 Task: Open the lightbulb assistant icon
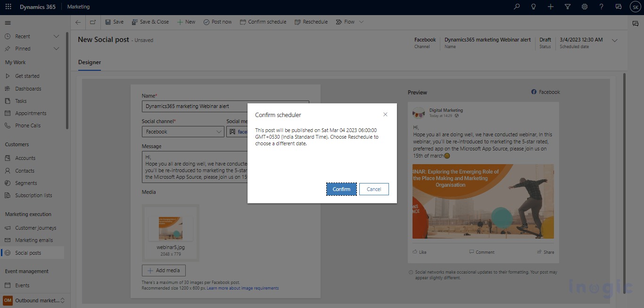click(x=534, y=7)
